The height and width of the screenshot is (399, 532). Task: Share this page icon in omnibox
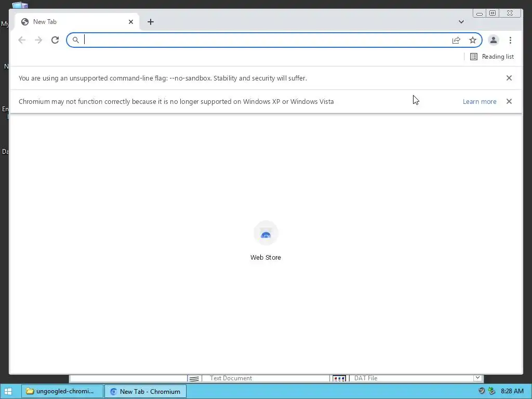(x=456, y=40)
